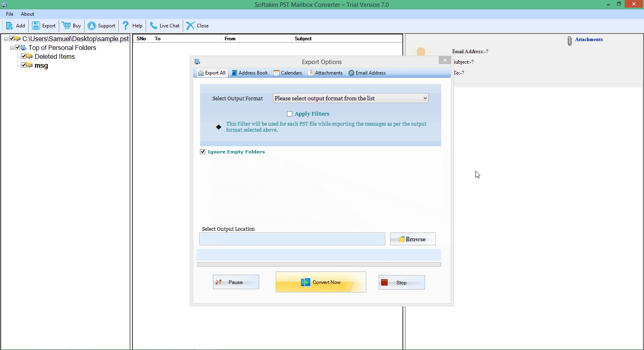Click the Stop button
Viewport: 644px width, 350px height.
point(402,282)
